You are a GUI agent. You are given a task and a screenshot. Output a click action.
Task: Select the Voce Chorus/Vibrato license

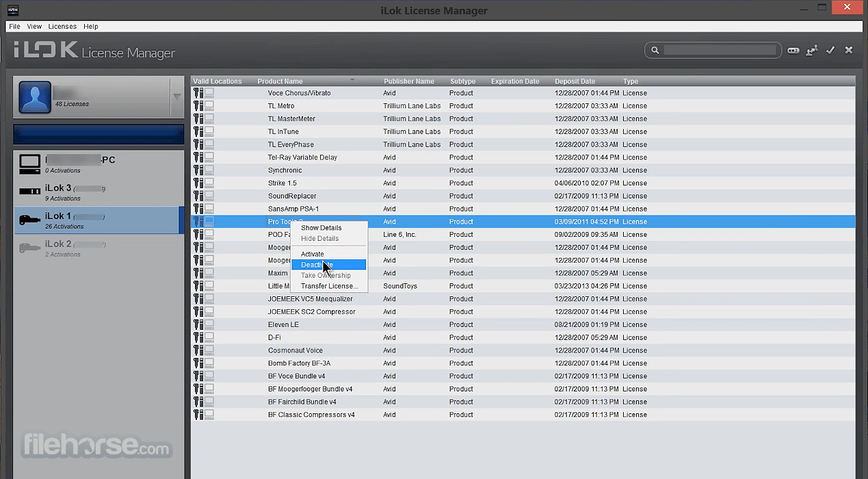tap(523, 93)
